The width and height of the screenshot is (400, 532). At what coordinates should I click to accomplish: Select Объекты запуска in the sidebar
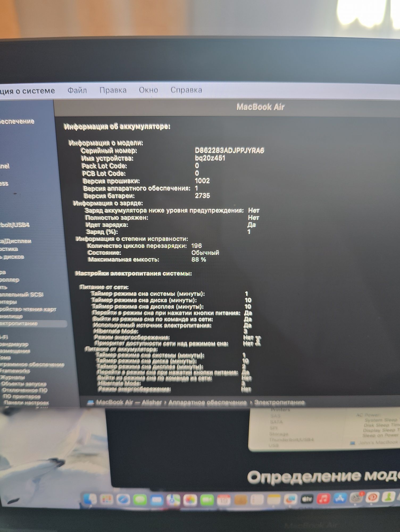click(24, 384)
